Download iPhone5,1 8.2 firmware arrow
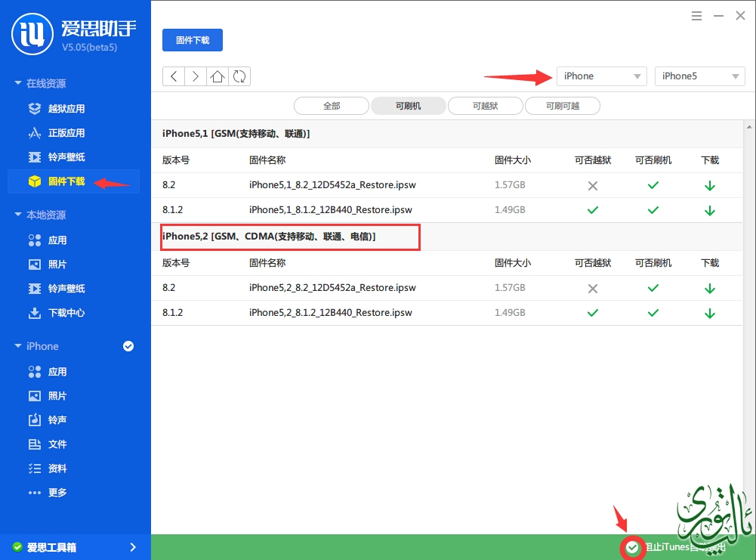Image resolution: width=756 pixels, height=560 pixels. [x=709, y=185]
